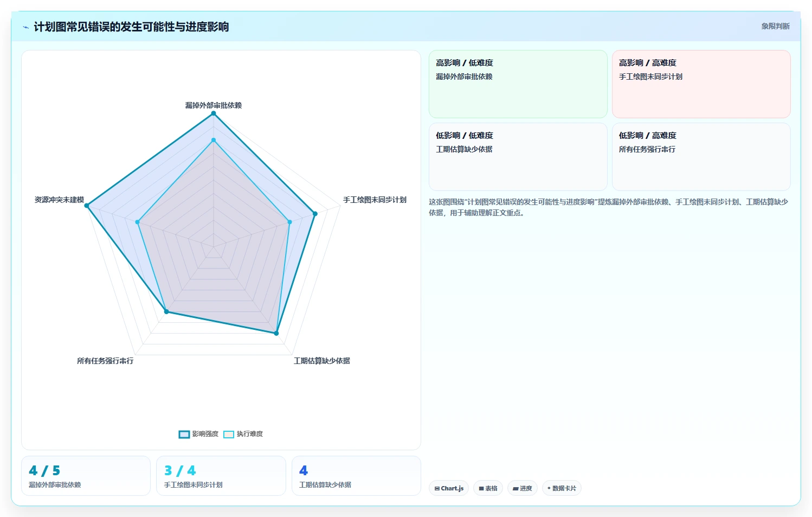Image resolution: width=812 pixels, height=517 pixels.
Task: Open the 高影响 / 高难度 quadrant card
Action: pyautogui.click(x=701, y=84)
